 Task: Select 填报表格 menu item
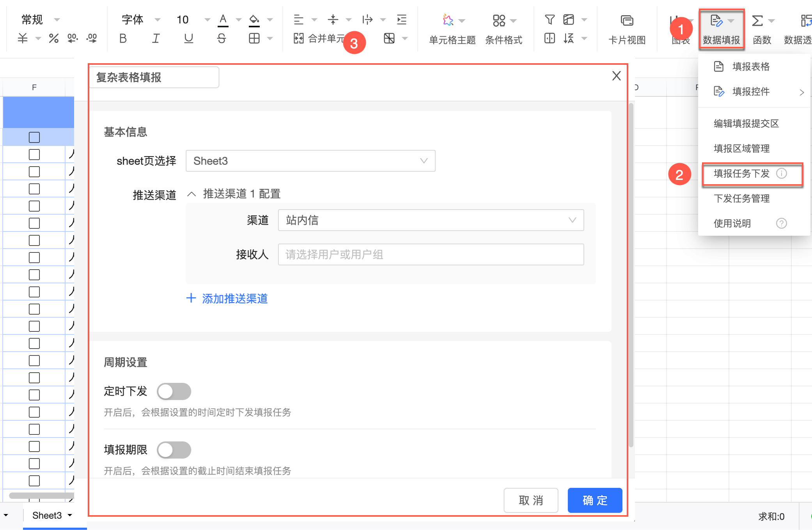click(754, 66)
